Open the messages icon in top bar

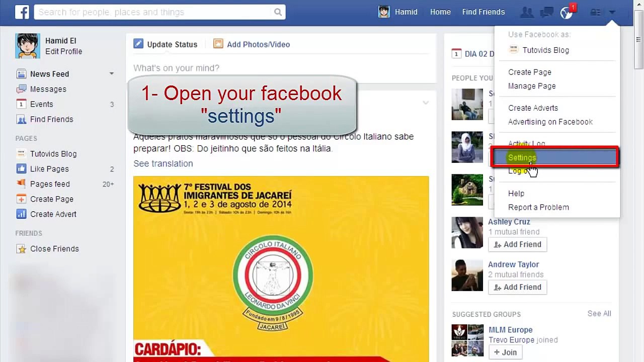[547, 12]
